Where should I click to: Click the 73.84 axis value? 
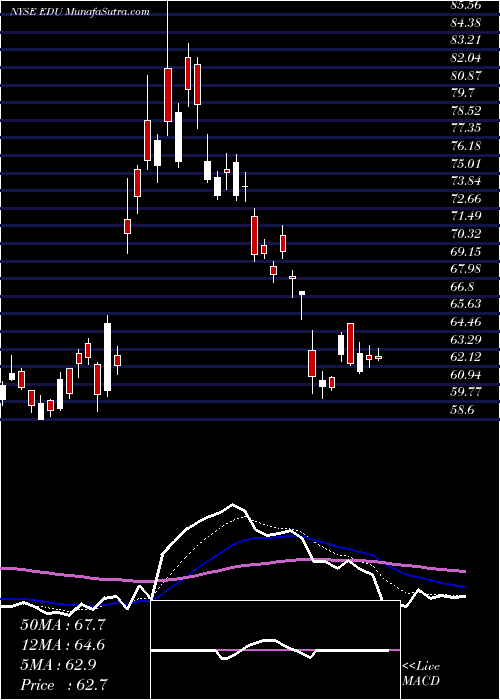click(467, 181)
